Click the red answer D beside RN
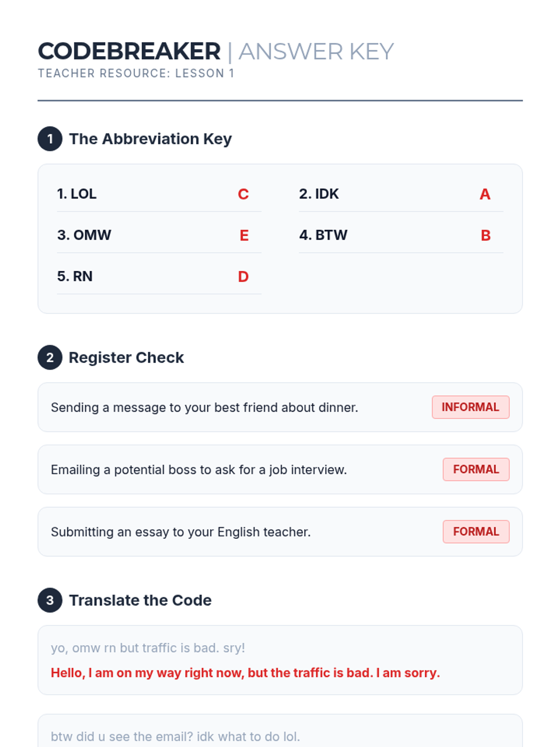Screen dimensions: 560x747 (243, 276)
